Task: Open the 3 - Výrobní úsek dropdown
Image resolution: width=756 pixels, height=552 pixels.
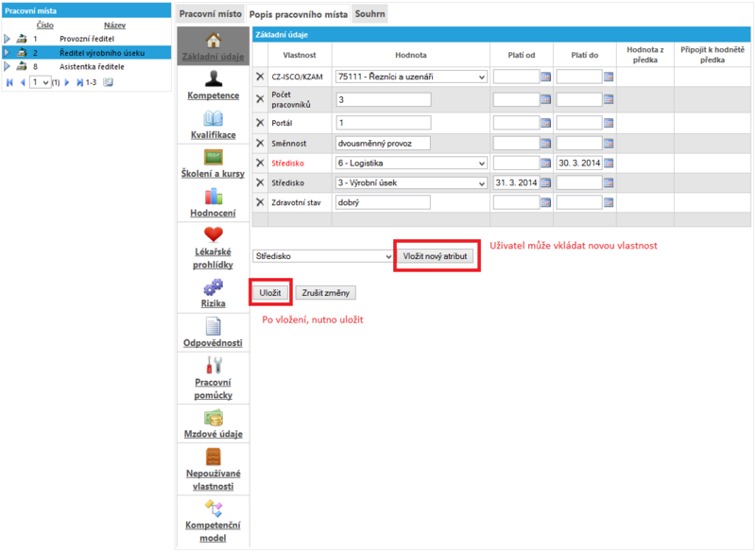Action: tap(411, 182)
